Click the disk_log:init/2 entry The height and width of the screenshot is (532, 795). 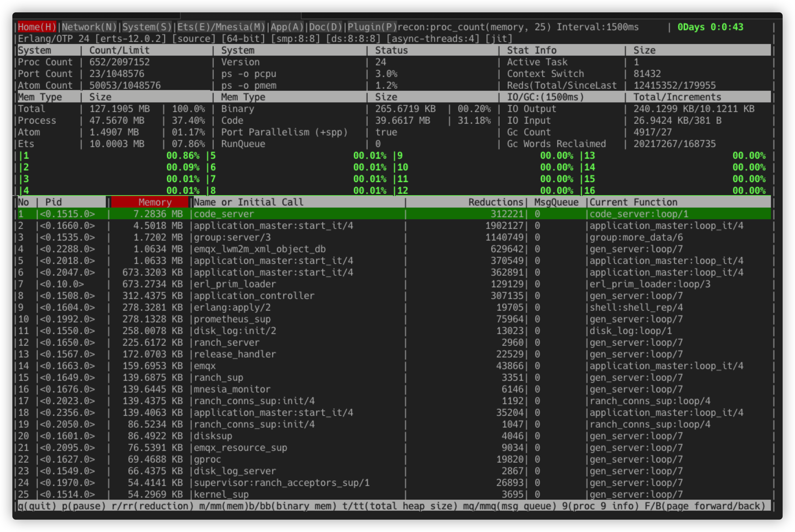point(235,331)
